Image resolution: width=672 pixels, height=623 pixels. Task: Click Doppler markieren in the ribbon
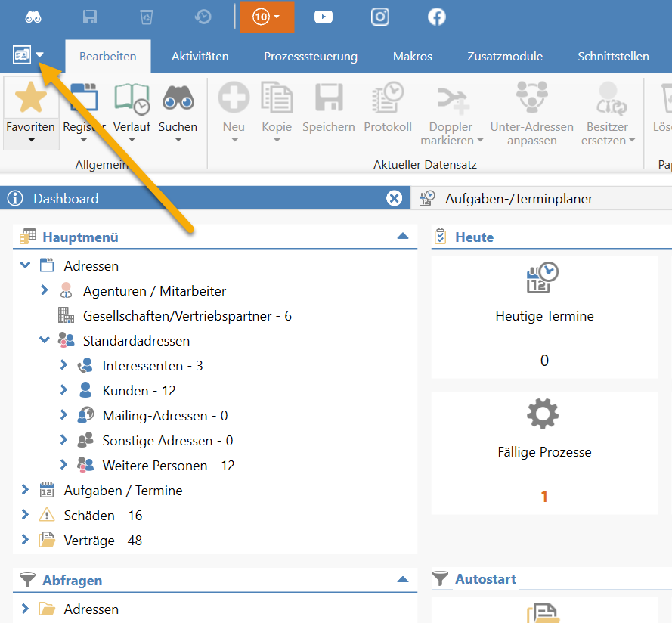click(452, 113)
